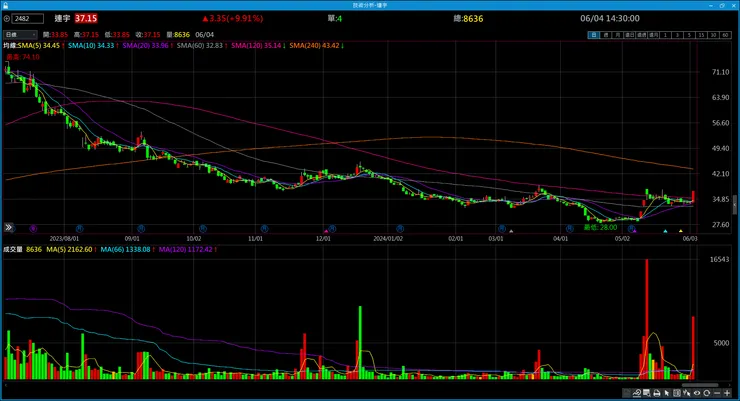Click the red price box 37.15
Viewport: 740px width, 401px height.
point(86,18)
